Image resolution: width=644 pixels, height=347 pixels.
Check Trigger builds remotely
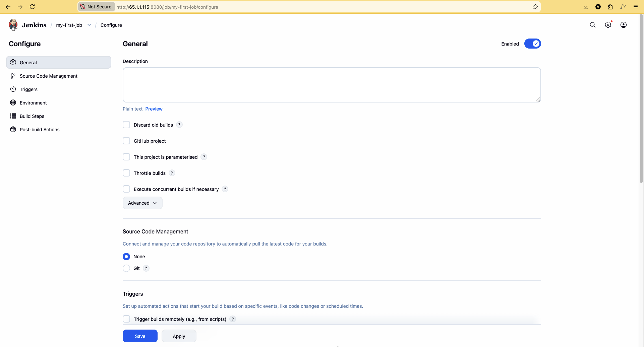[x=126, y=319]
